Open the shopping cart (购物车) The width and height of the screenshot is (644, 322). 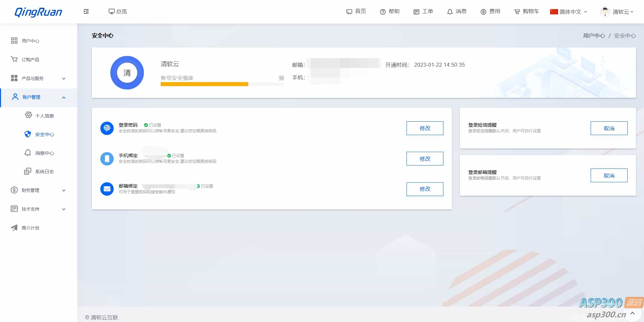click(527, 11)
